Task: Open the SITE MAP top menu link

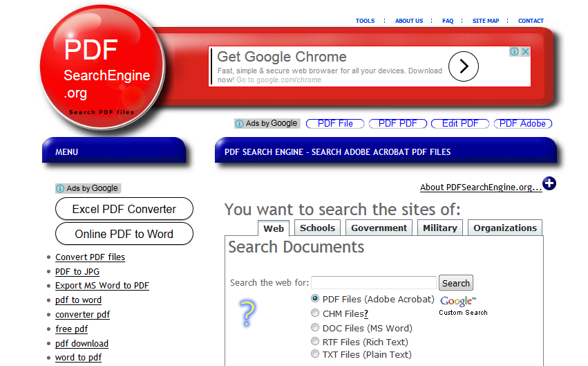Action: coord(486,21)
